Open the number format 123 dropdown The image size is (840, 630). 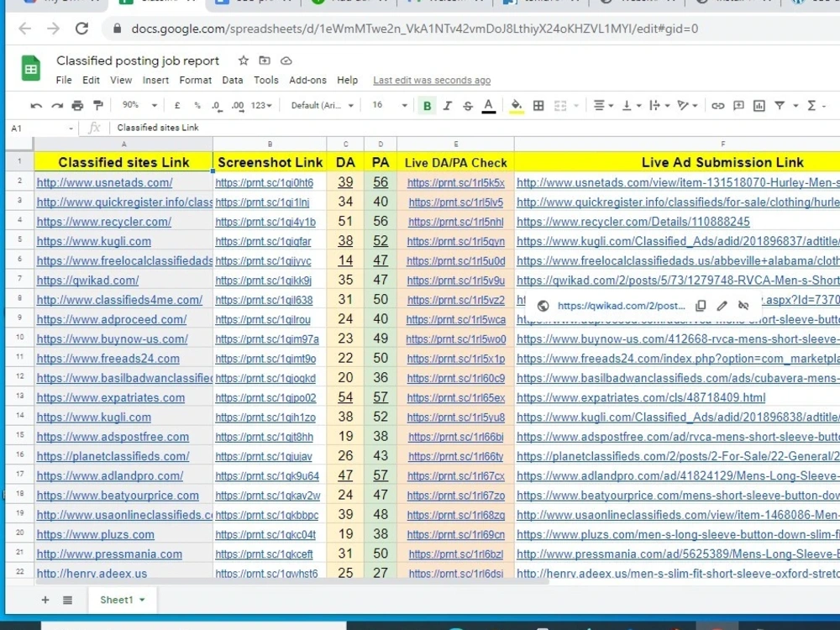[261, 106]
